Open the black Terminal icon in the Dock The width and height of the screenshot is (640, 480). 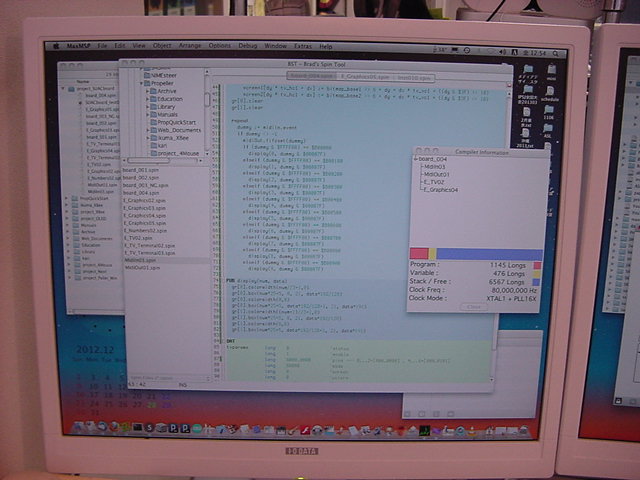138,428
